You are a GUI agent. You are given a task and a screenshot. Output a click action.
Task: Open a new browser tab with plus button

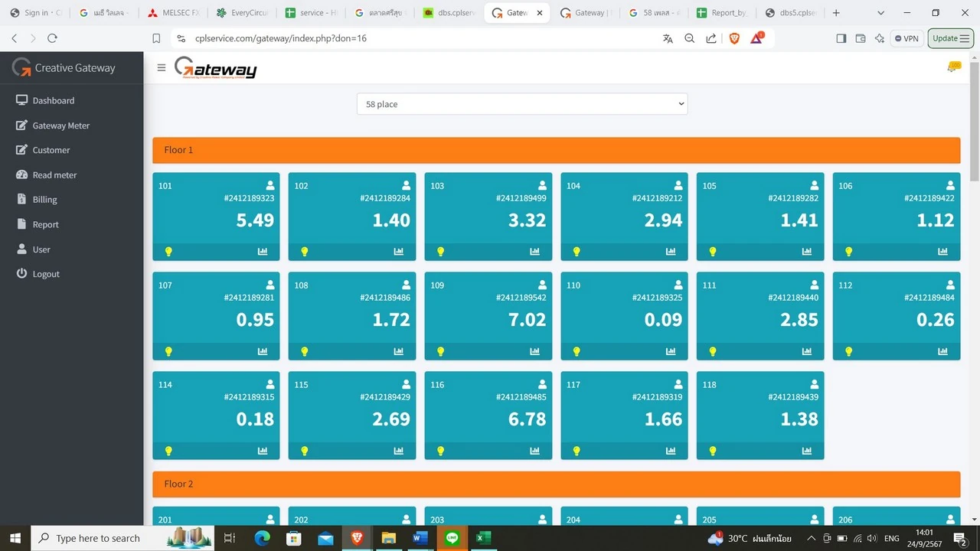[x=836, y=13]
